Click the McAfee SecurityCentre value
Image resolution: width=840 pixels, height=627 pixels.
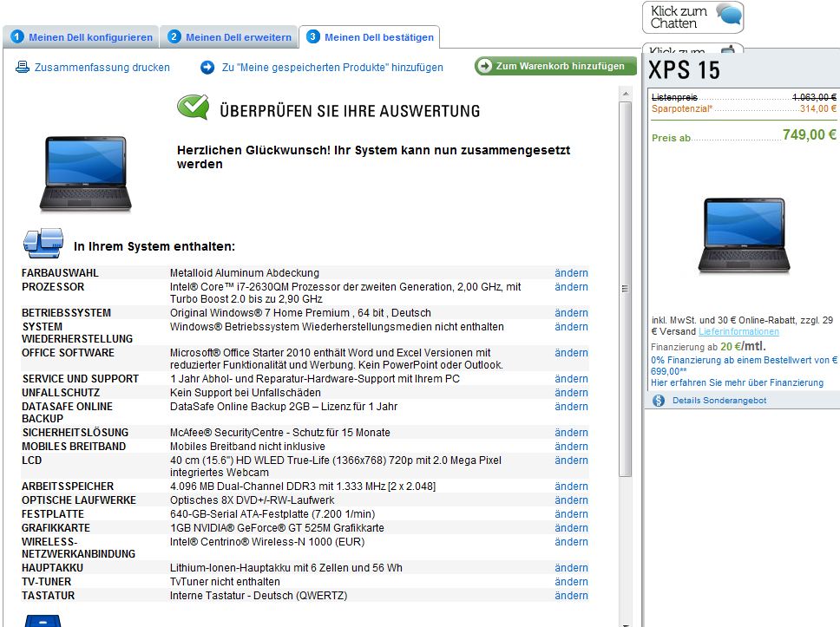(x=279, y=432)
